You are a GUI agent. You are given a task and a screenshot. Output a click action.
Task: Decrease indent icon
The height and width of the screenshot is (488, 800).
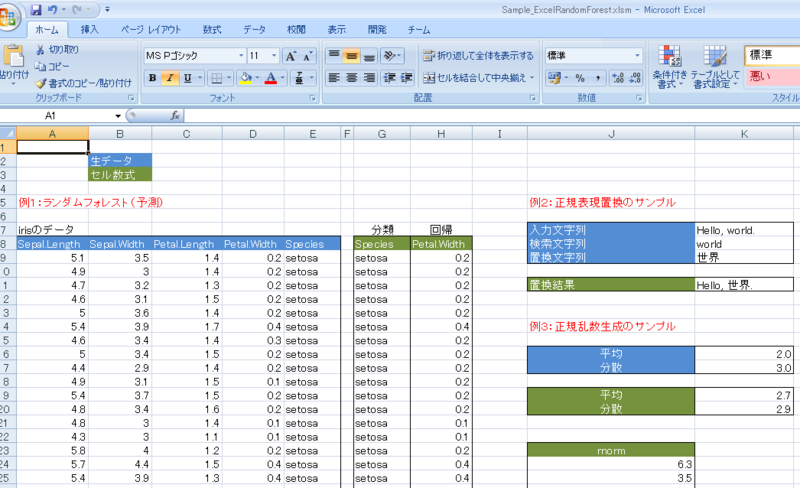coord(389,78)
